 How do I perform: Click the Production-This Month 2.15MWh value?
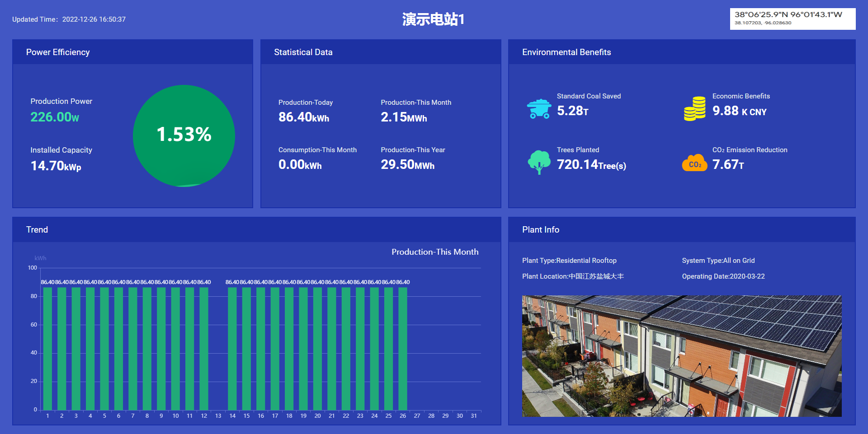pos(404,117)
